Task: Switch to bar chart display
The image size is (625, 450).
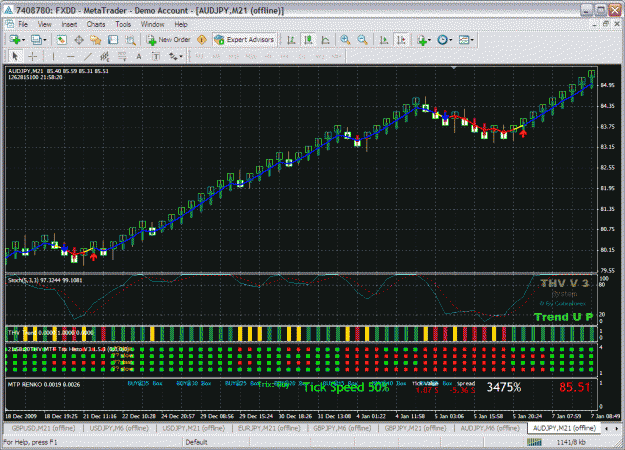Action: click(x=291, y=40)
